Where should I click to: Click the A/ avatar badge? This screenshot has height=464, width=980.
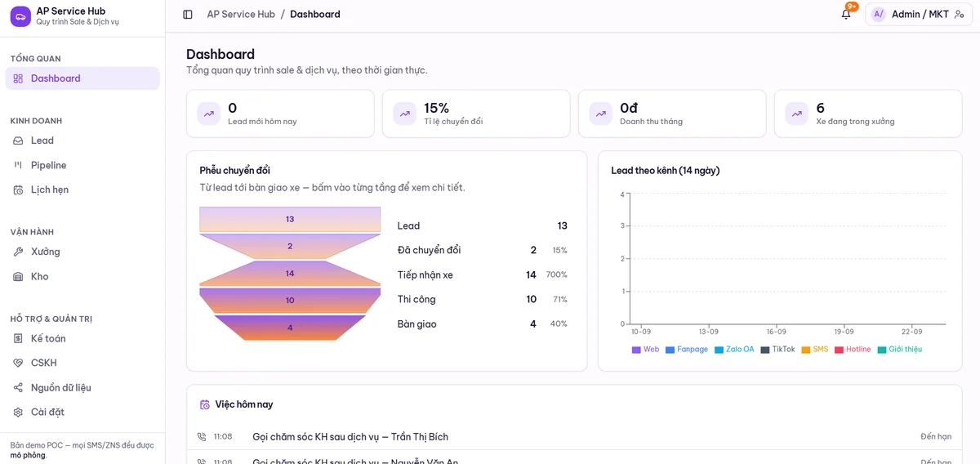pyautogui.click(x=879, y=14)
